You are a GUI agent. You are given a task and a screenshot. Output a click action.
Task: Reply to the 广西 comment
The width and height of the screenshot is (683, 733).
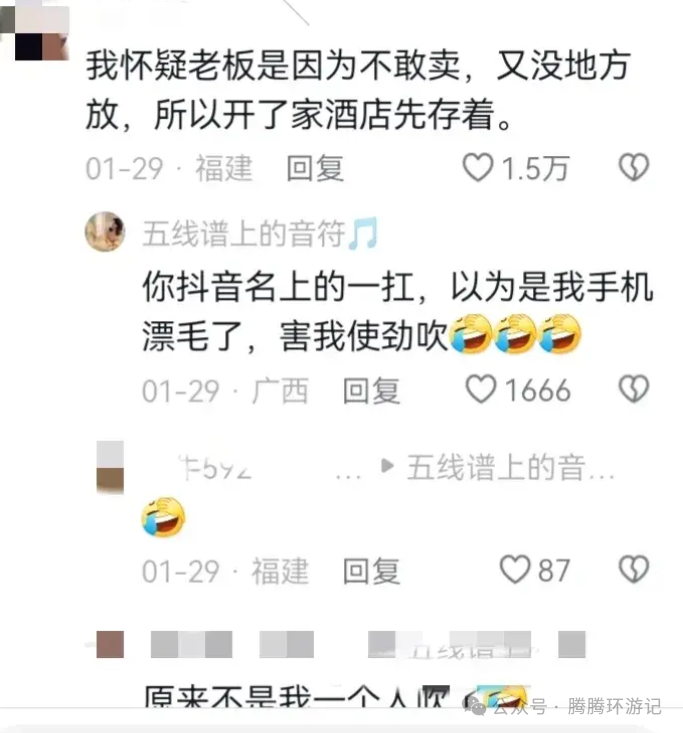[x=371, y=390]
